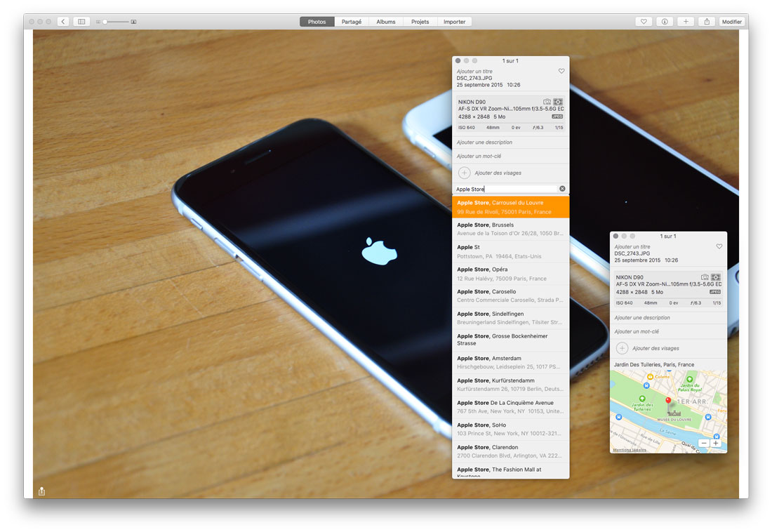Viewport: 772px width, 532px height.
Task: Click 'Ajouter un mot-clé' in the info window with the map
Action: [x=637, y=331]
